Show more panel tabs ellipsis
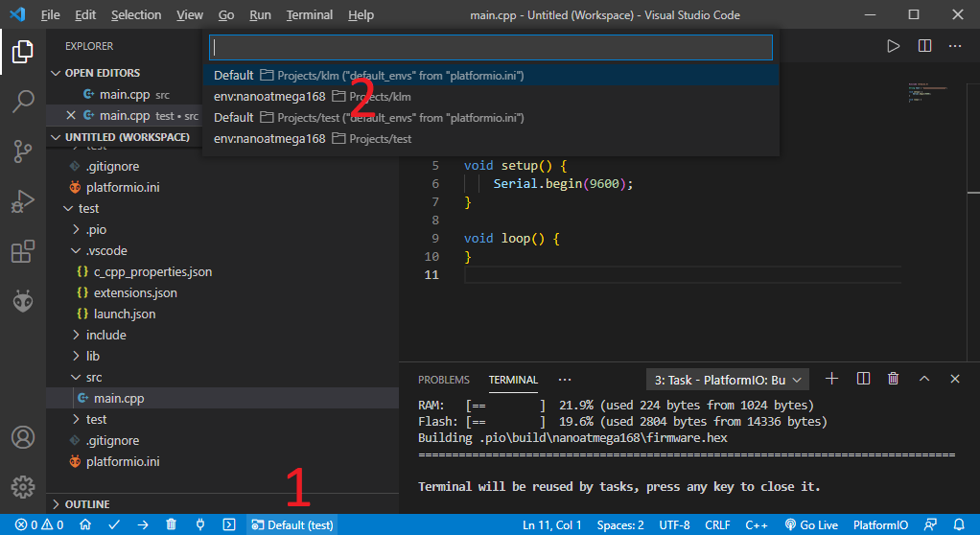Viewport: 980px width, 535px height. click(x=565, y=380)
